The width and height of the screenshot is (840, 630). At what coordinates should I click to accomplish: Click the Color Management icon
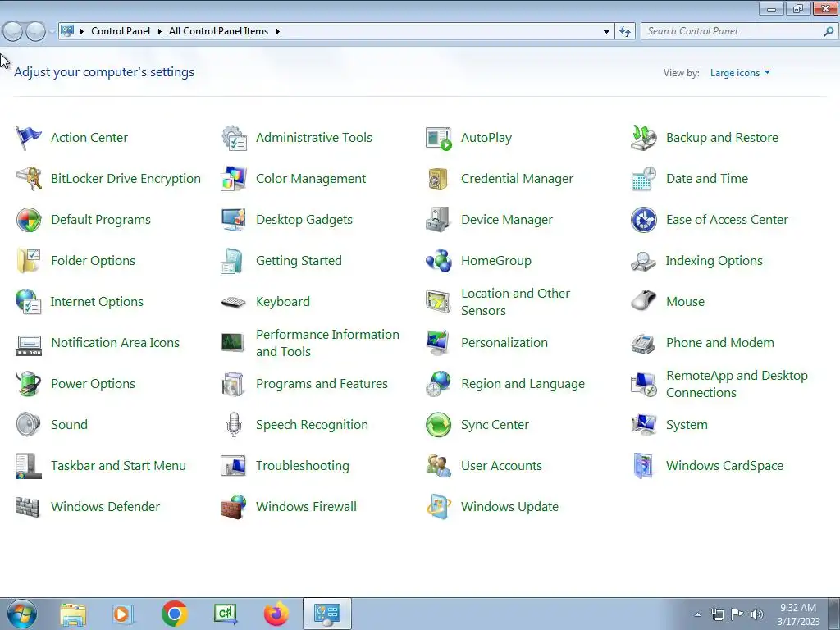tap(234, 178)
